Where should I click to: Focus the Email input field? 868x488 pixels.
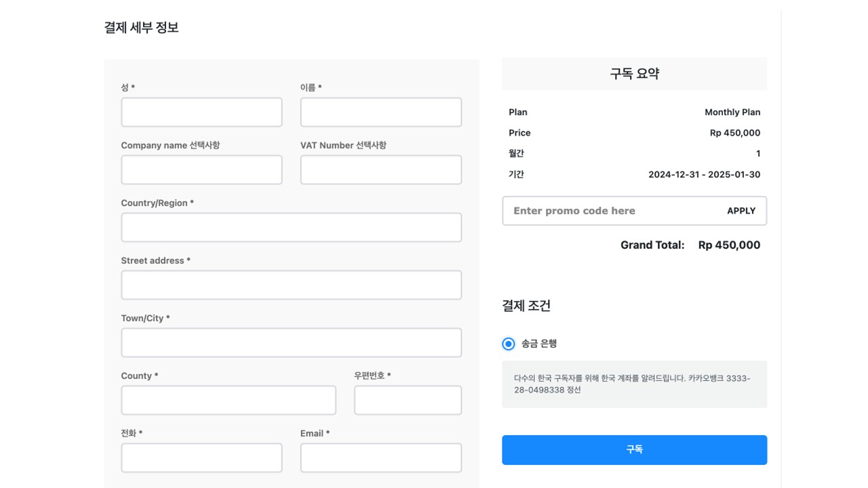[380, 458]
